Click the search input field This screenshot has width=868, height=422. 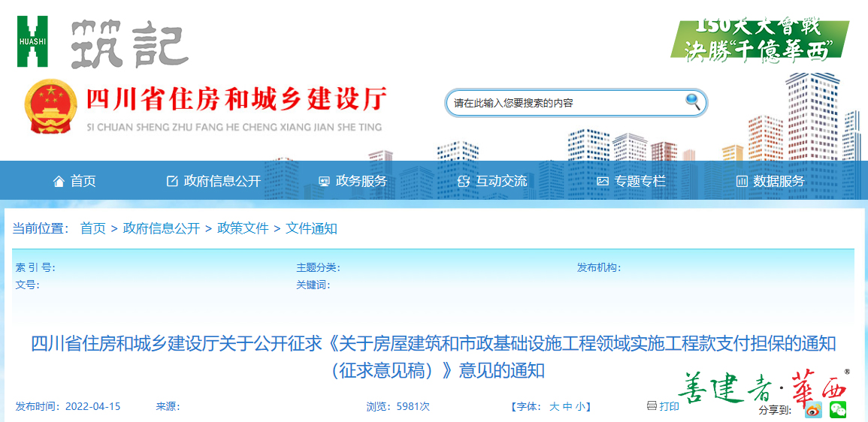(x=564, y=103)
